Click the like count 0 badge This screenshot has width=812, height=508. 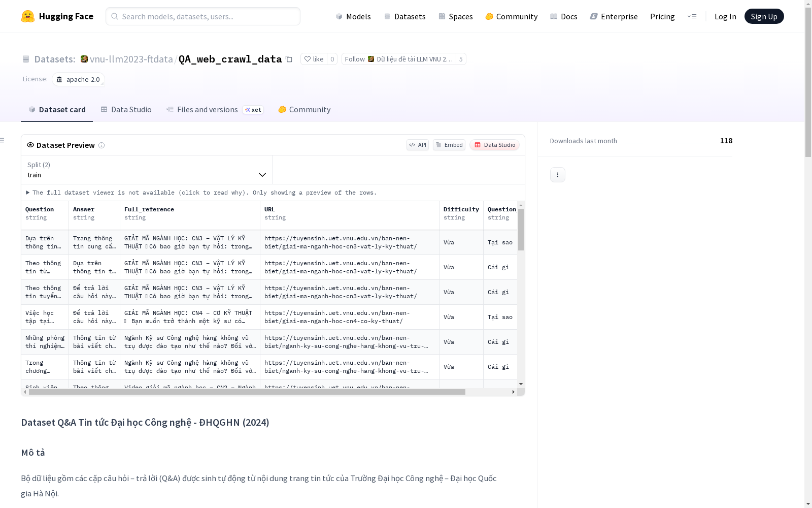point(332,59)
